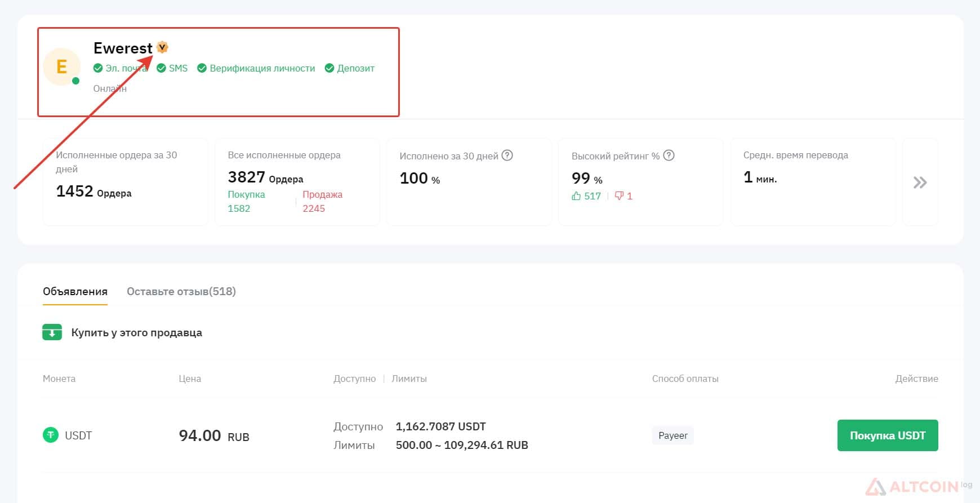
Task: Expand more stats with the double chevron
Action: pos(920,182)
